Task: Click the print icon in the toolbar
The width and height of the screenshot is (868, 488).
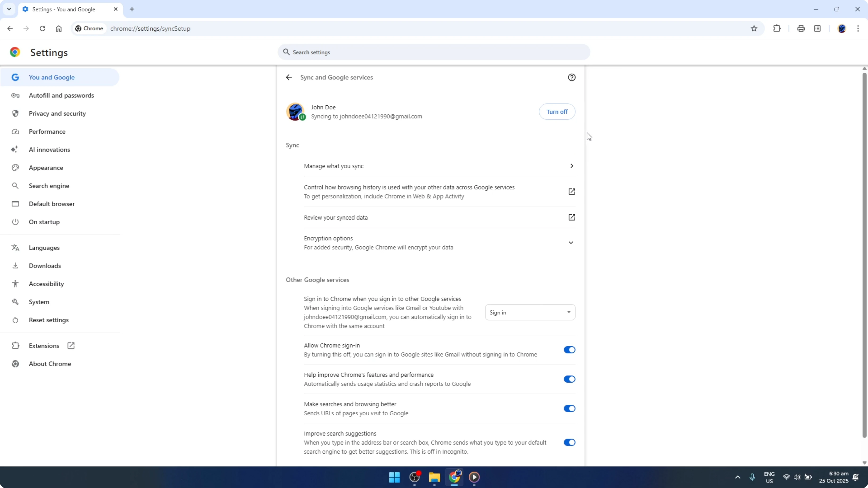Action: (801, 28)
